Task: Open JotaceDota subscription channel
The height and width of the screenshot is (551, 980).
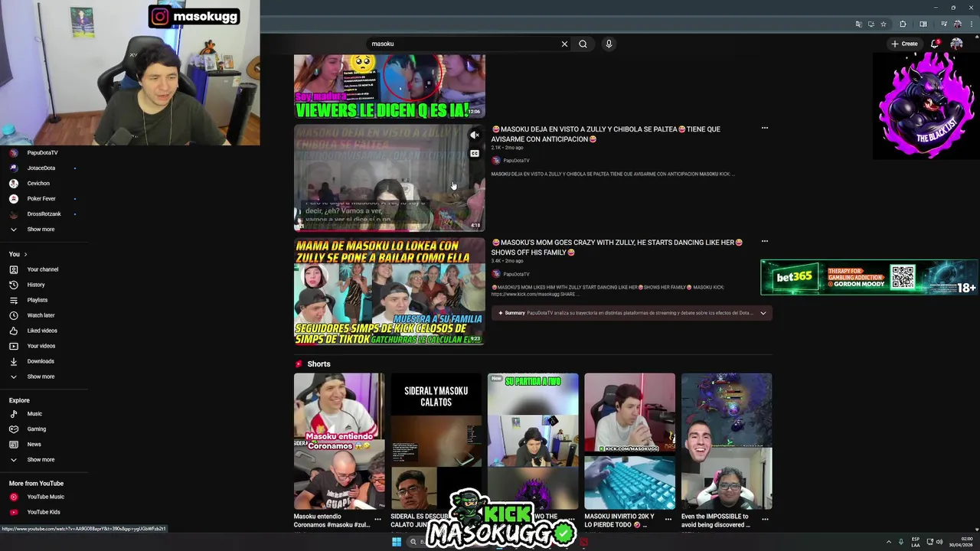Action: 42,168
